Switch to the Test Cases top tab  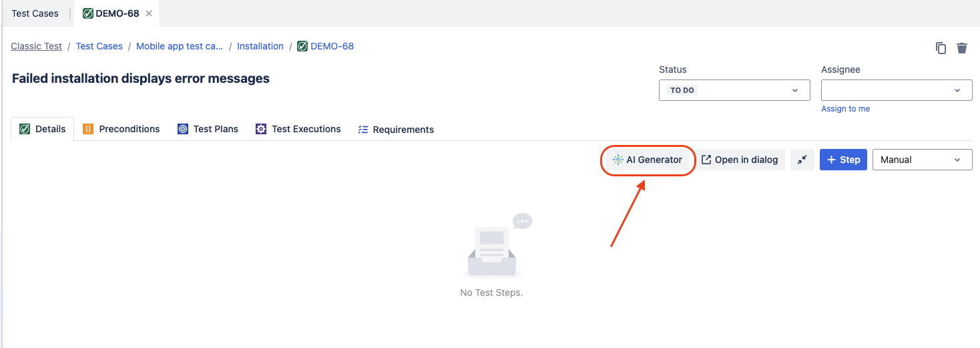35,13
